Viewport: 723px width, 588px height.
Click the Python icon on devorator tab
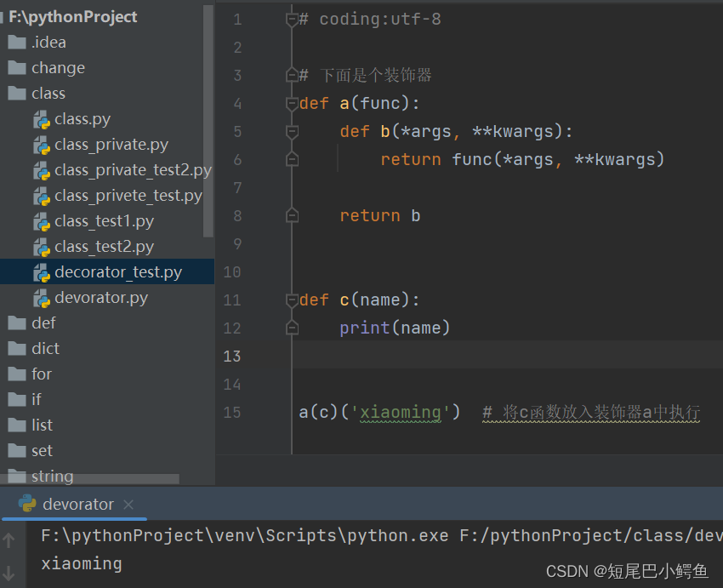[x=27, y=504]
